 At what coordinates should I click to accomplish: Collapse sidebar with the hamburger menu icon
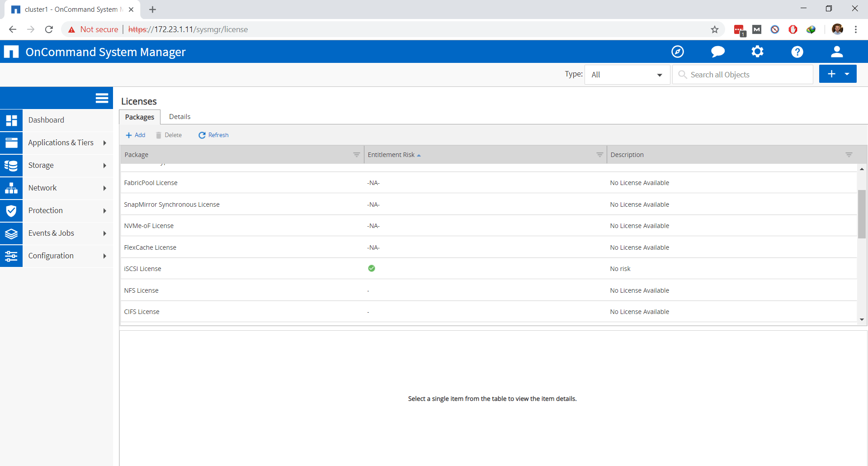(102, 98)
